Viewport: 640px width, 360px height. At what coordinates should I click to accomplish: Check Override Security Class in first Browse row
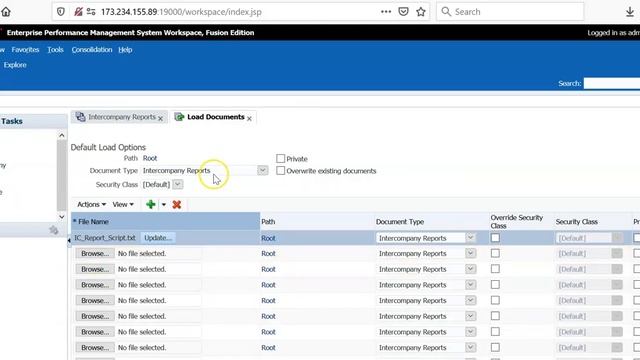click(x=495, y=253)
